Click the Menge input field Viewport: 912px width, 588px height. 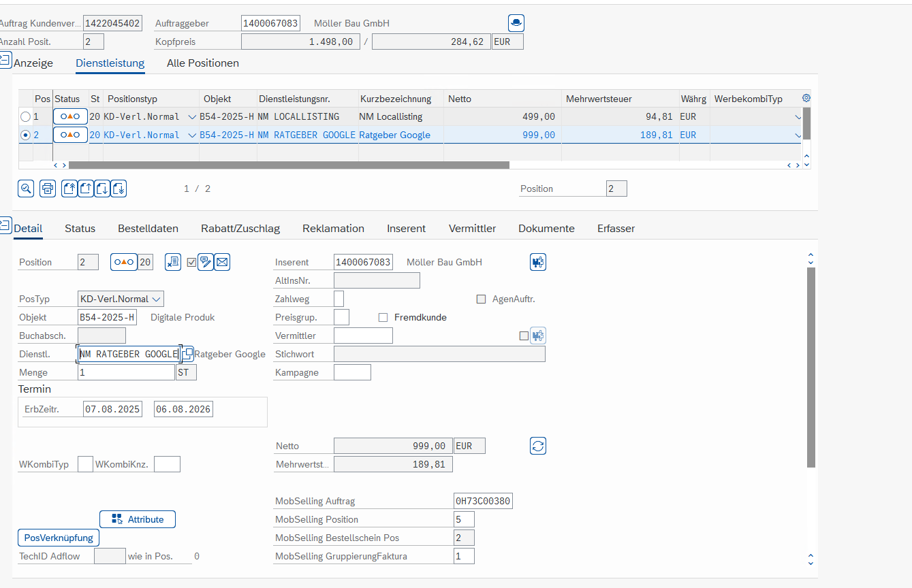126,372
